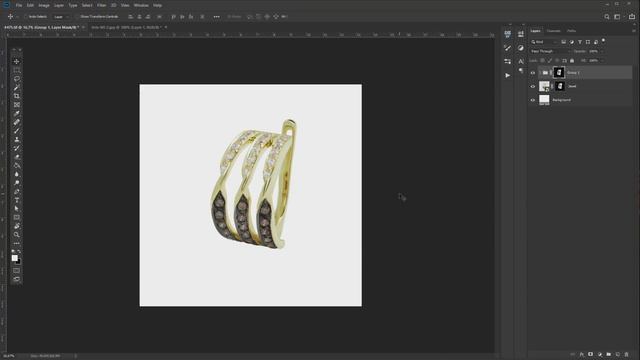Open the search icon in options bar
Viewport: 640px width, 360px height.
(x=607, y=17)
